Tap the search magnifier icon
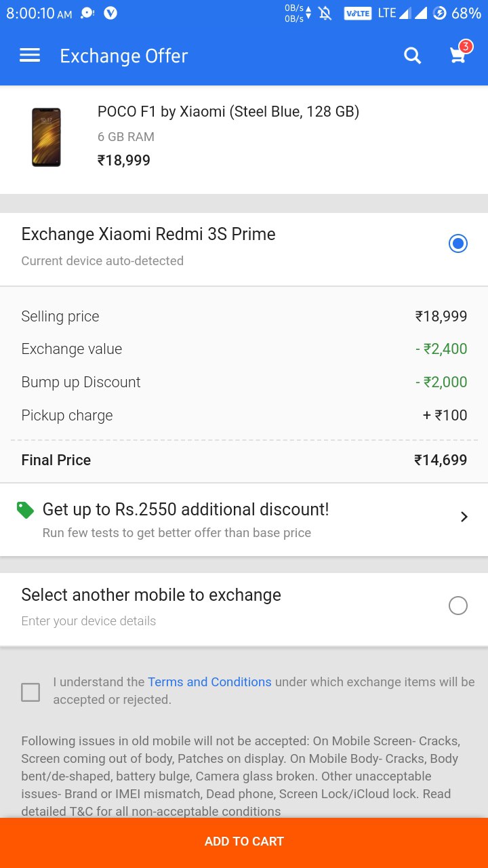The height and width of the screenshot is (868, 488). [x=413, y=56]
